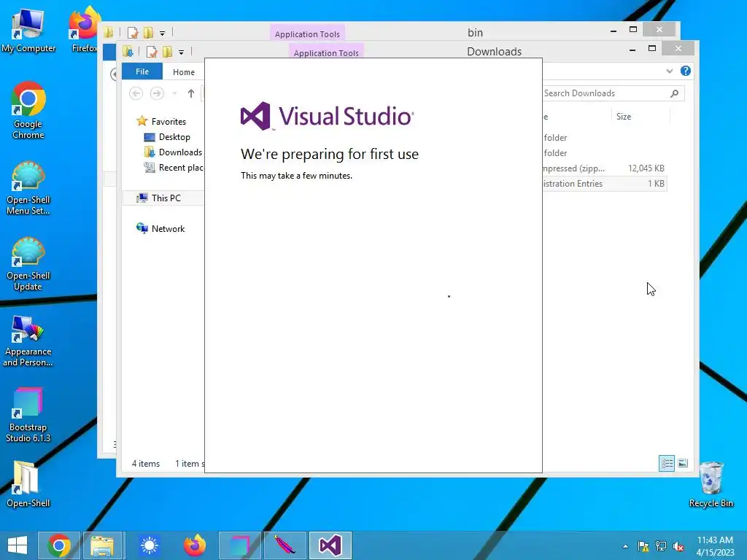Open Firefox desktop shortcut
Screen dimensions: 747x560
[84, 29]
